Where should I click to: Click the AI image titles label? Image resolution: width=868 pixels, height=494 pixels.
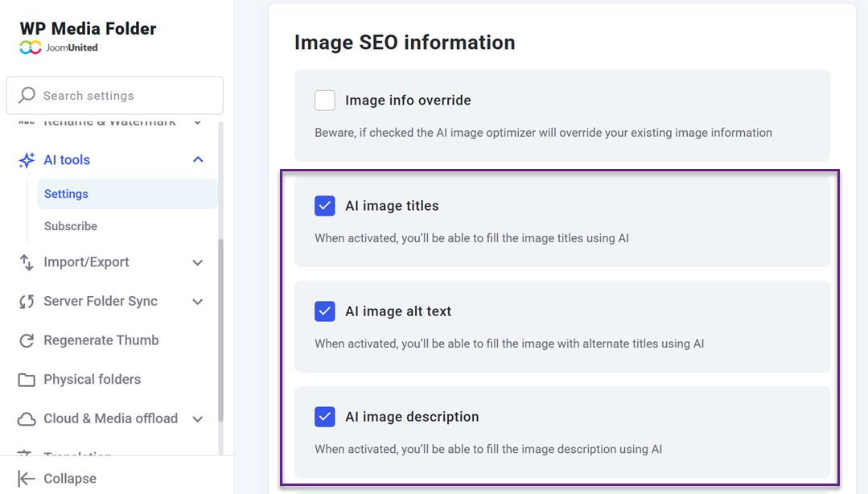click(392, 205)
